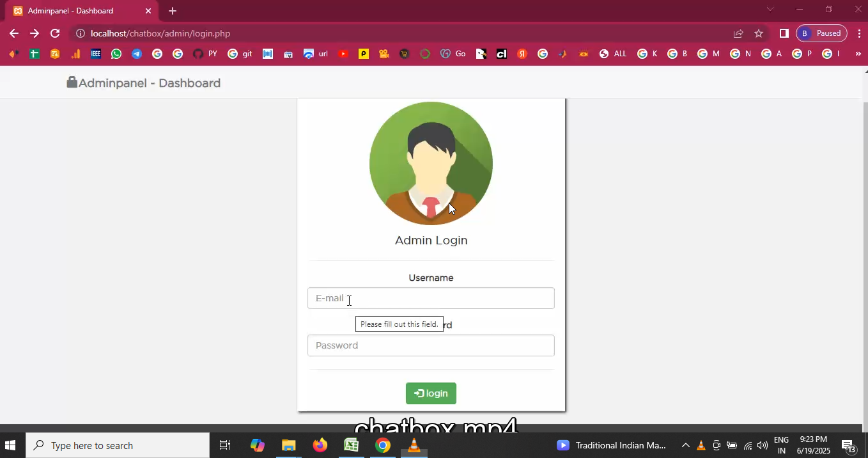Select the Adminpanel - Dashboard tab
Viewport: 868px width, 458px height.
[x=77, y=11]
